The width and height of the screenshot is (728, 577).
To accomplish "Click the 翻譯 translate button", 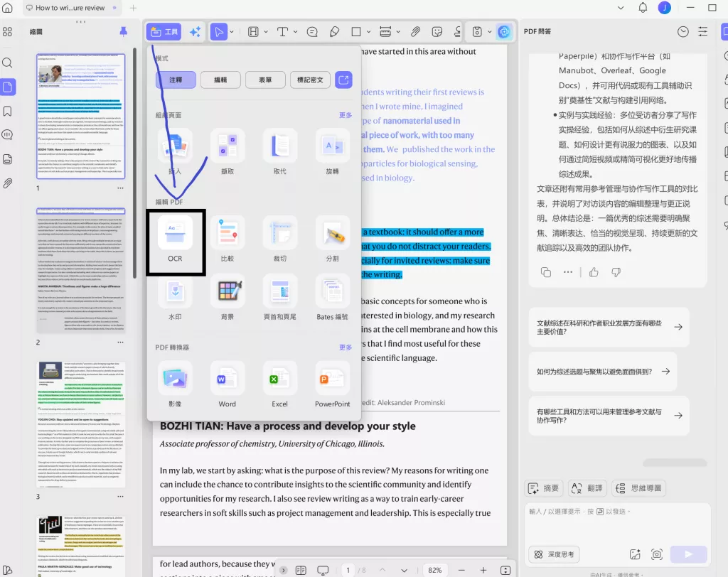I will 588,488.
